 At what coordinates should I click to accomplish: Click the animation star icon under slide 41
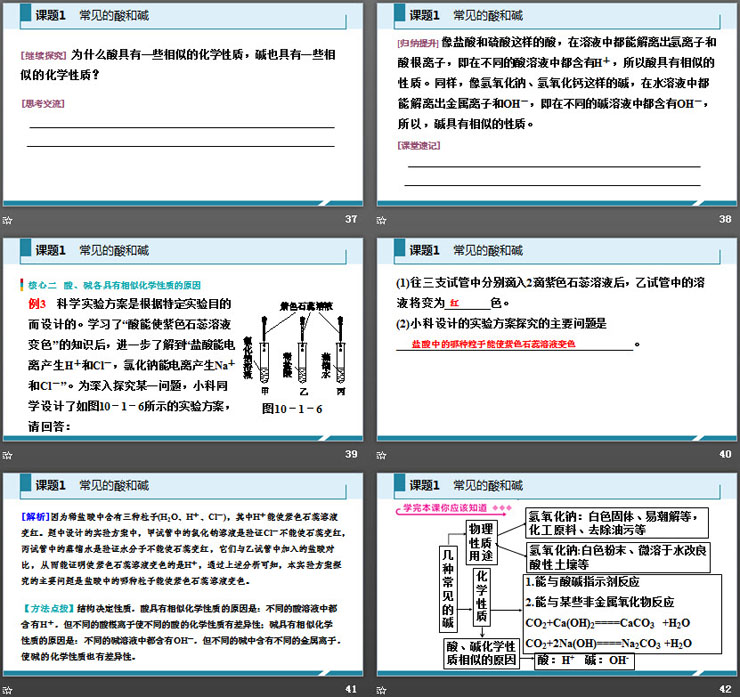pos(7,689)
